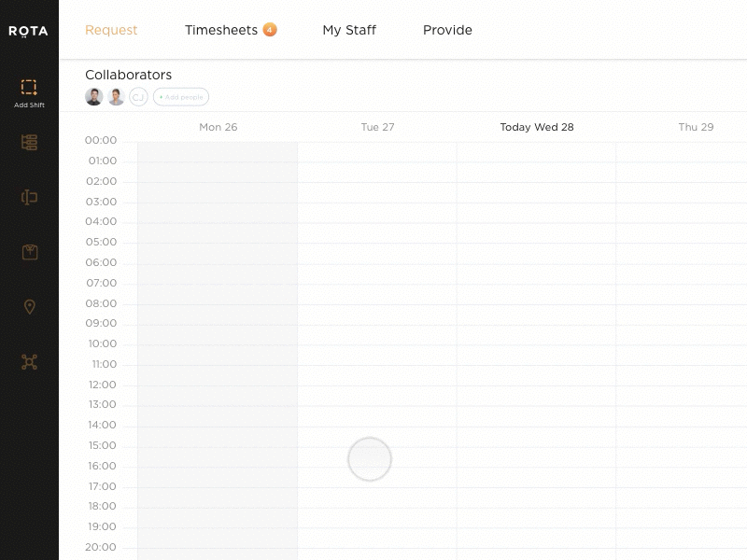
Task: Select the Mon 26 day header
Action: (x=218, y=127)
